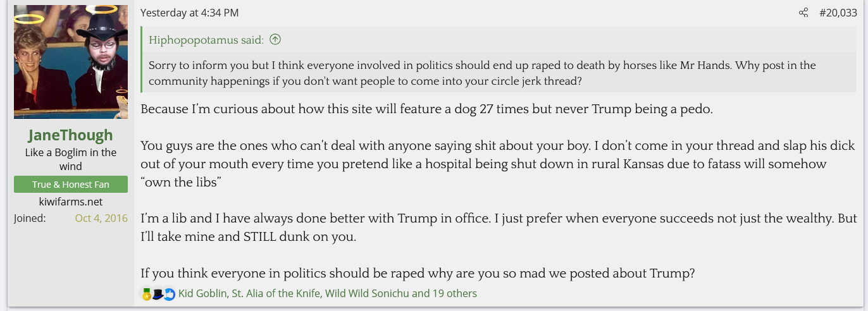Viewport: 868px width, 311px height.
Task: Click the share post icon
Action: pos(803,13)
